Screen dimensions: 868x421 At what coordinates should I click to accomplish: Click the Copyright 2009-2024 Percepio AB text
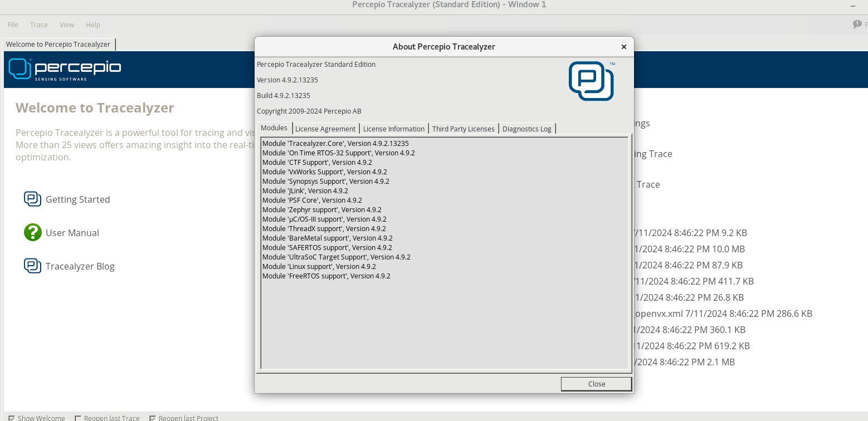coord(309,111)
